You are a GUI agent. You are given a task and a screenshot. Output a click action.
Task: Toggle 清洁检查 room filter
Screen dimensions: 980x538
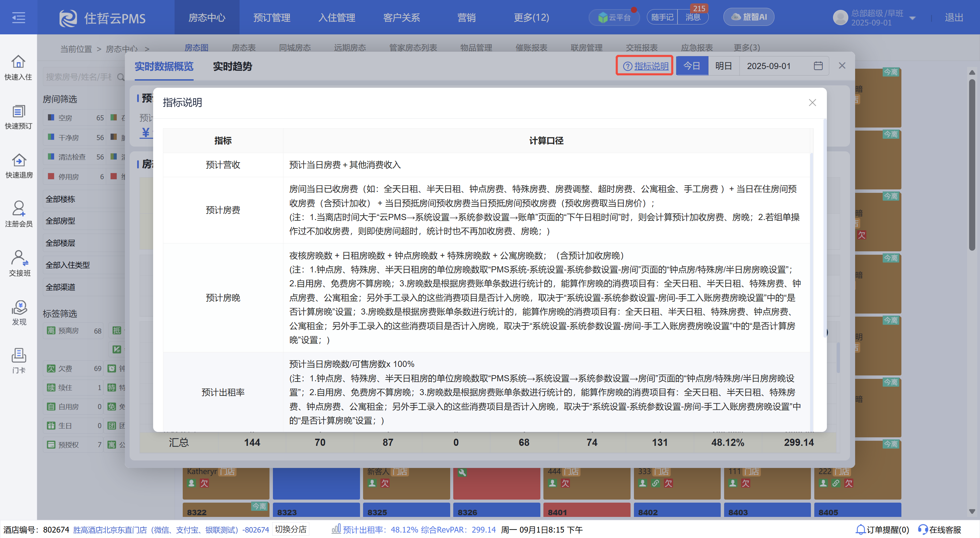(x=75, y=157)
